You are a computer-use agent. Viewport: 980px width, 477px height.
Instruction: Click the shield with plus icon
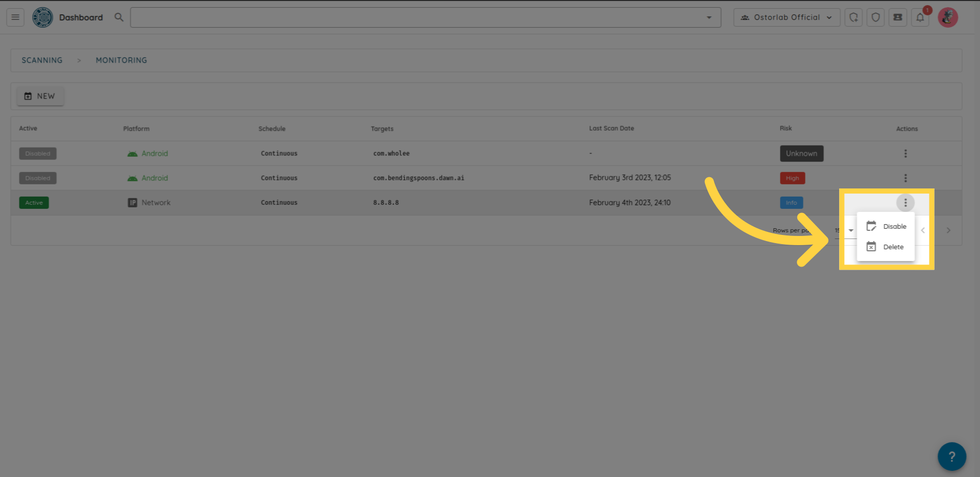(x=853, y=17)
